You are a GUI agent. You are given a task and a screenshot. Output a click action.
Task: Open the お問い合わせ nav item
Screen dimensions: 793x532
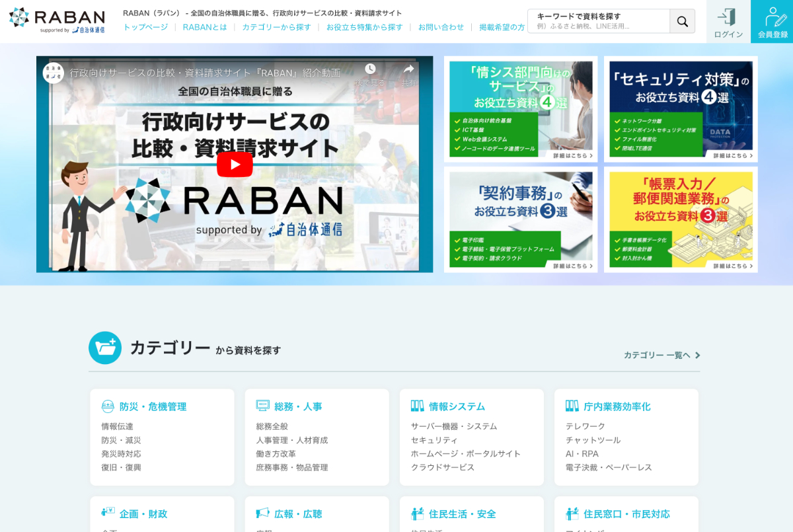pyautogui.click(x=441, y=27)
